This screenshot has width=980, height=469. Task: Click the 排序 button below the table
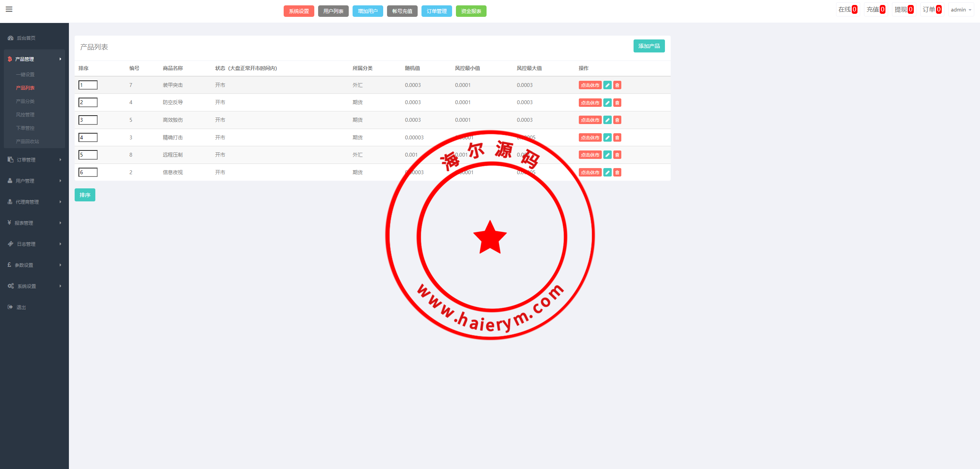[85, 194]
